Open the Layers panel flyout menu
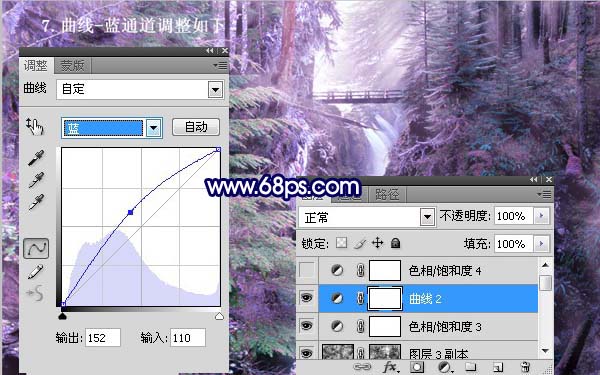 tap(545, 194)
